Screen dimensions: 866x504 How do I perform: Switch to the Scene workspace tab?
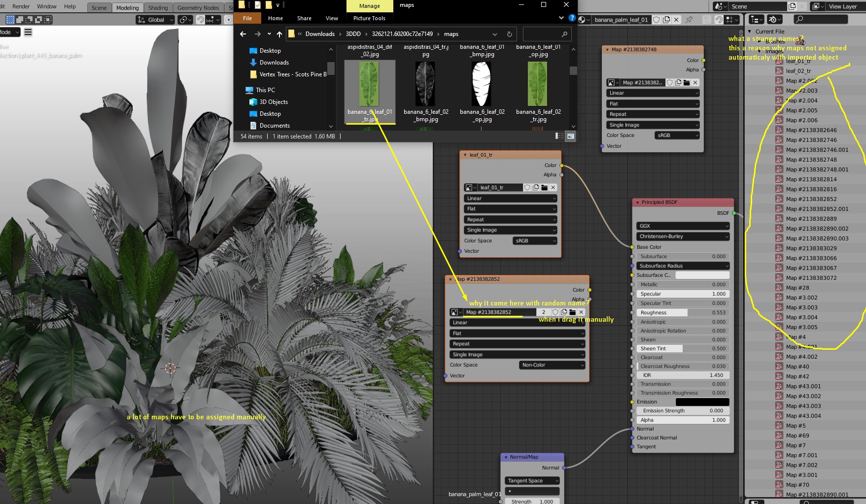(99, 8)
